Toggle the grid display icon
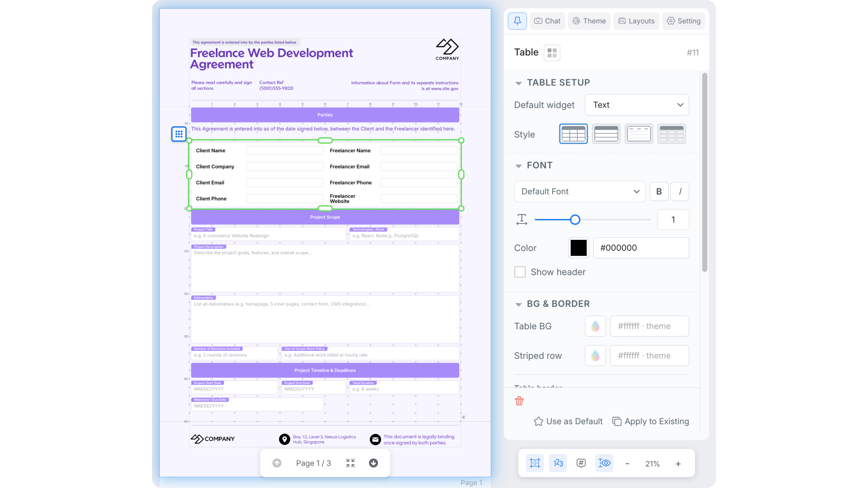Image resolution: width=868 pixels, height=488 pixels. (535, 463)
